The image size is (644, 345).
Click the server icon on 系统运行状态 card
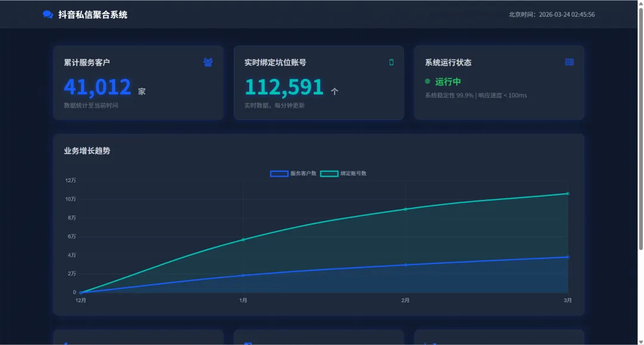569,62
